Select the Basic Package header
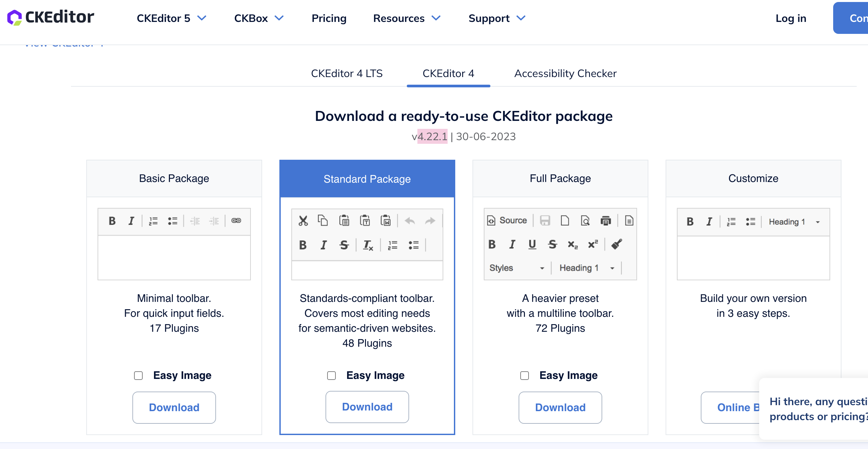This screenshot has width=868, height=449. pyautogui.click(x=174, y=178)
